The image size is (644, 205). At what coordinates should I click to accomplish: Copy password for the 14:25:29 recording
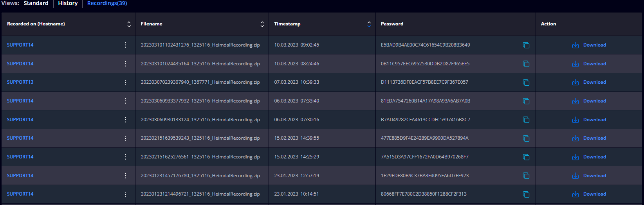click(526, 157)
